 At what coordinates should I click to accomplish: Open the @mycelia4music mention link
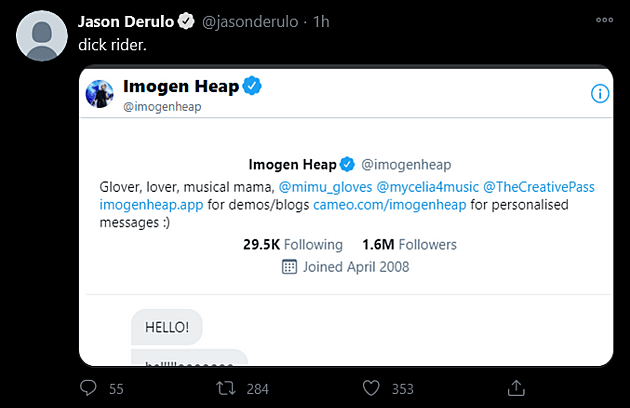[428, 187]
